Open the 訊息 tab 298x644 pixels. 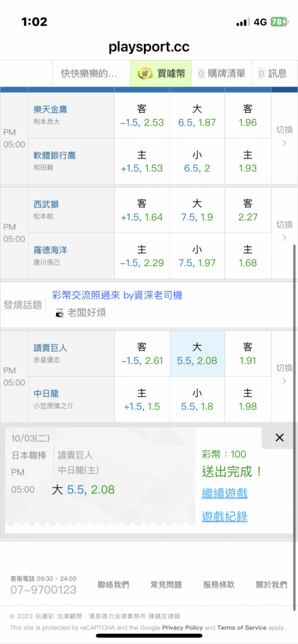(x=272, y=73)
